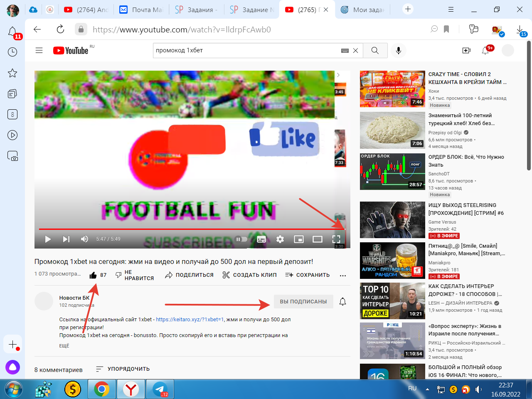Switch to the Мои задания browser tab
The height and width of the screenshot is (399, 532).
pos(362,10)
